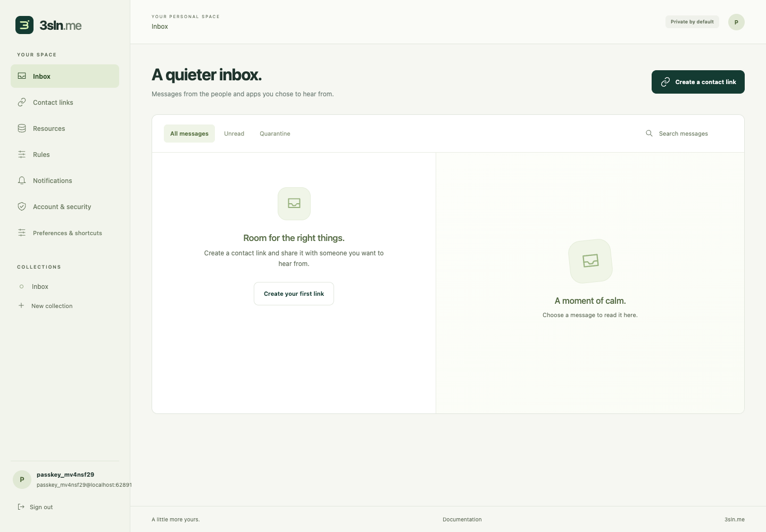Click the Inbox tray icon in sidebar
Image resolution: width=766 pixels, height=532 pixels.
point(22,76)
